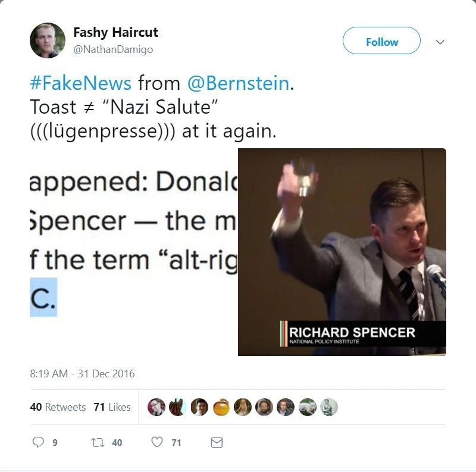This screenshot has width=476, height=472.
Task: Open the white dog liker avatar
Action: pos(308,407)
